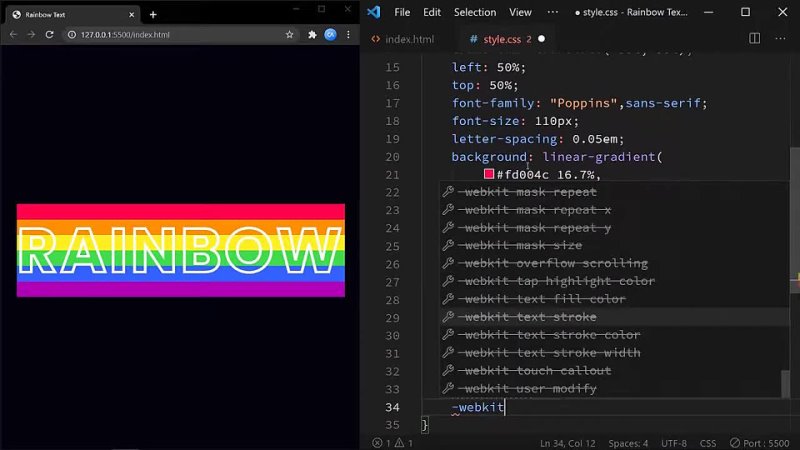The height and width of the screenshot is (450, 800).
Task: Click the wrench icon beside -webkit-text-stroke
Action: 448,317
